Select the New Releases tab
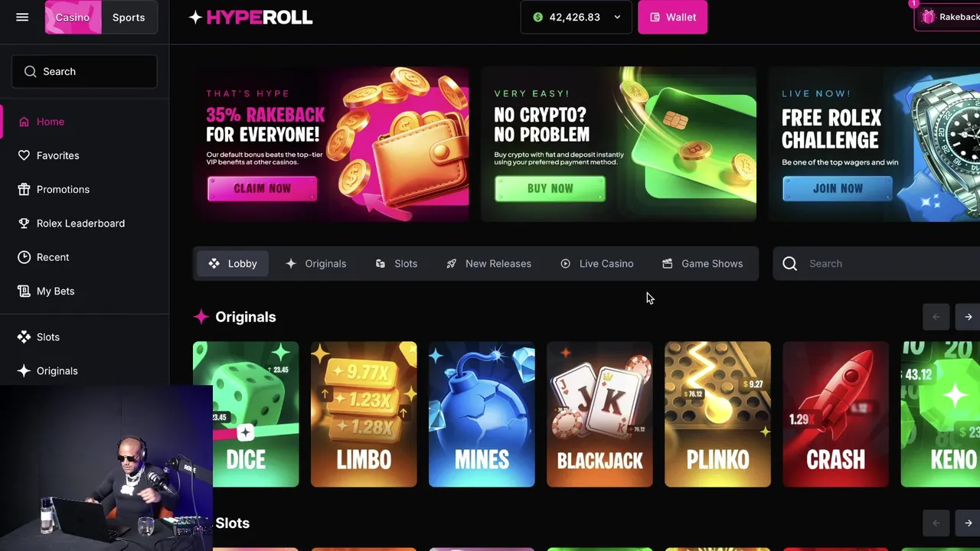This screenshot has width=980, height=551. click(x=488, y=263)
